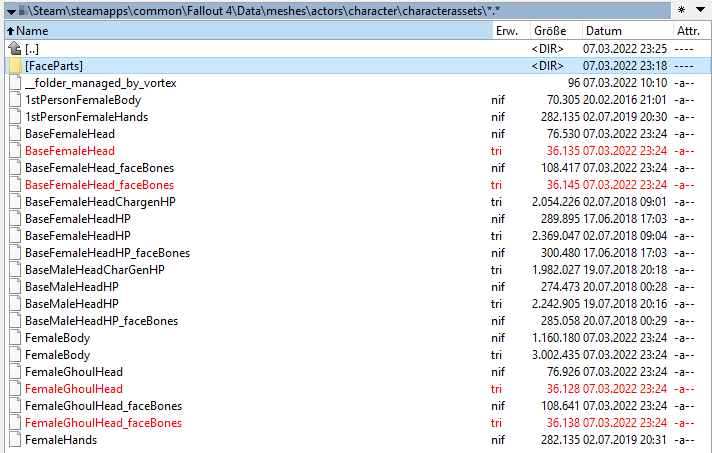Click file name 1stPersonFemaleBody
The width and height of the screenshot is (712, 453).
coord(83,100)
